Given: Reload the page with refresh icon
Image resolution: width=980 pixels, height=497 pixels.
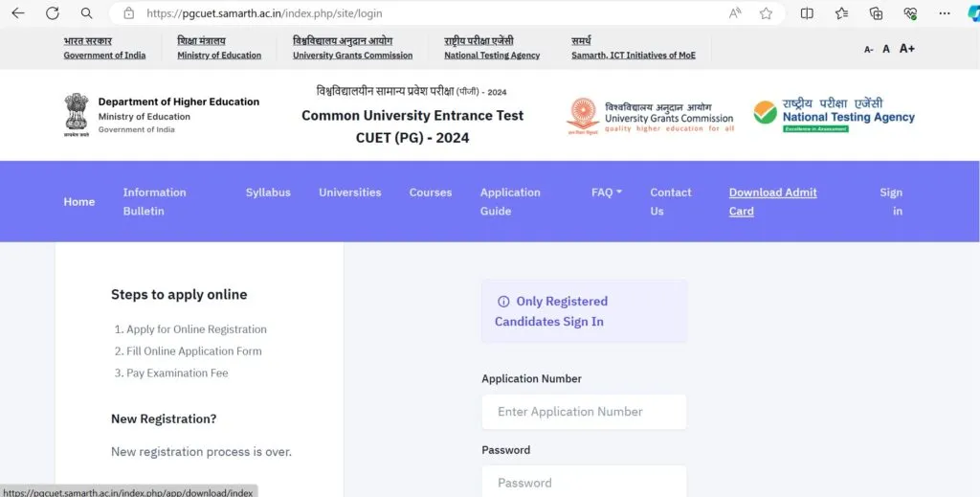Looking at the screenshot, I should (x=53, y=13).
